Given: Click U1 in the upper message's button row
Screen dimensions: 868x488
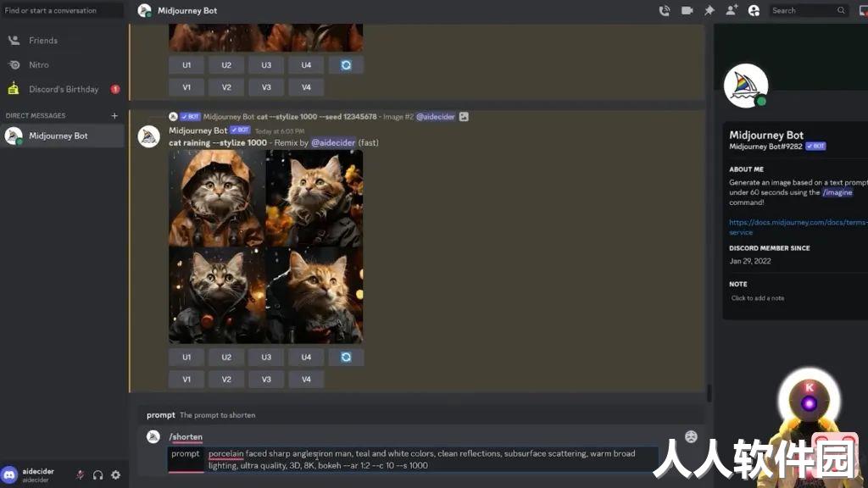Looking at the screenshot, I should pyautogui.click(x=186, y=65).
